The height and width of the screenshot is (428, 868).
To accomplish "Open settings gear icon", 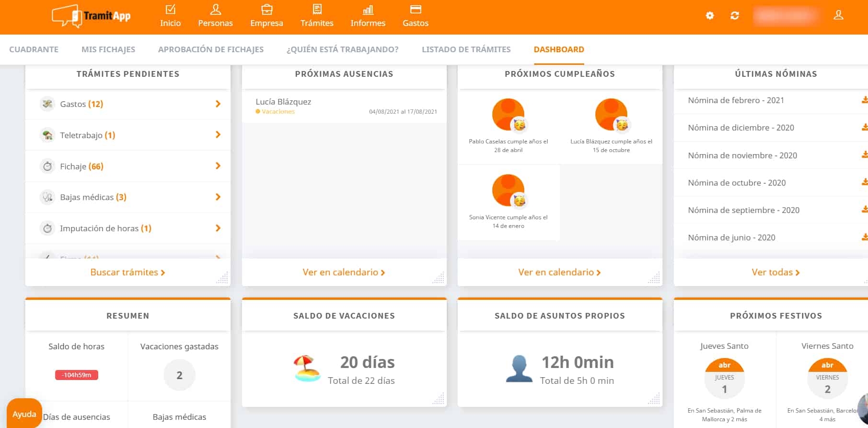I will point(710,16).
